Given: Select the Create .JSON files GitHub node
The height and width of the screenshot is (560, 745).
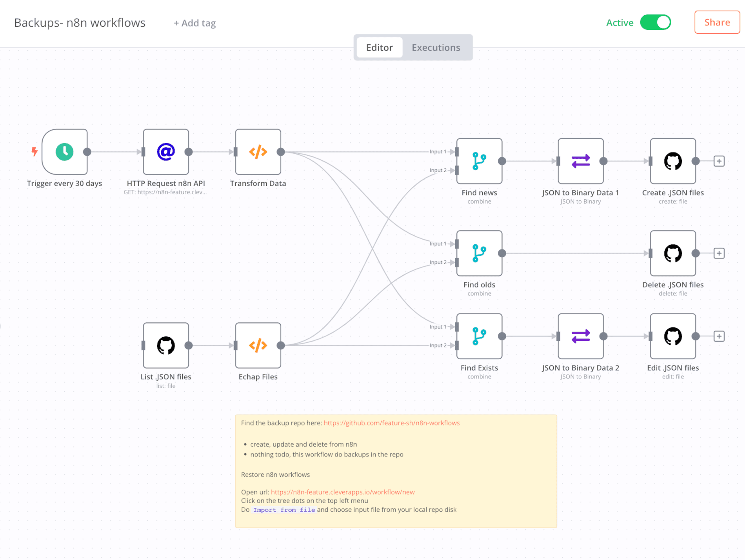Looking at the screenshot, I should pyautogui.click(x=673, y=161).
